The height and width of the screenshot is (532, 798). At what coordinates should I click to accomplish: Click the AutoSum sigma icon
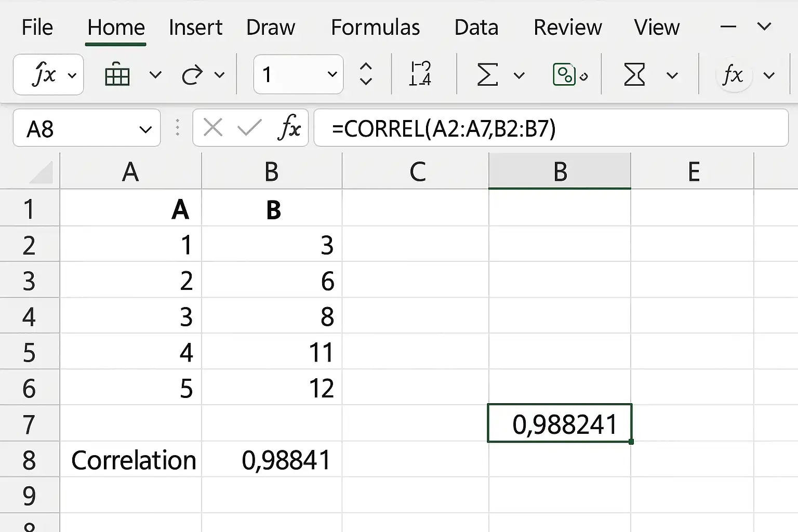(487, 74)
